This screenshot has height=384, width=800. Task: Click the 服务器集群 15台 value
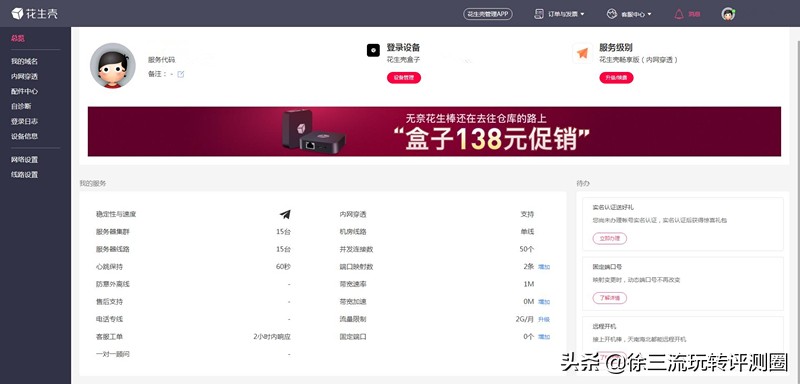pyautogui.click(x=284, y=232)
